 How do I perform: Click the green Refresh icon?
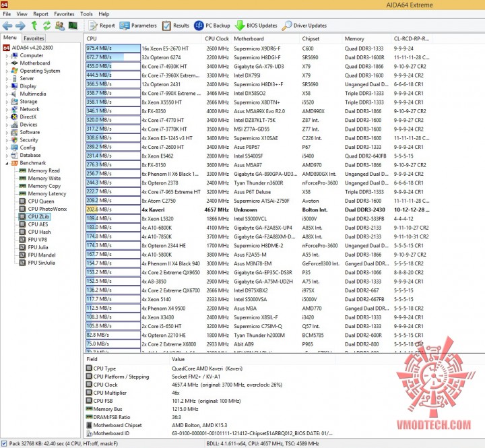[x=46, y=26]
